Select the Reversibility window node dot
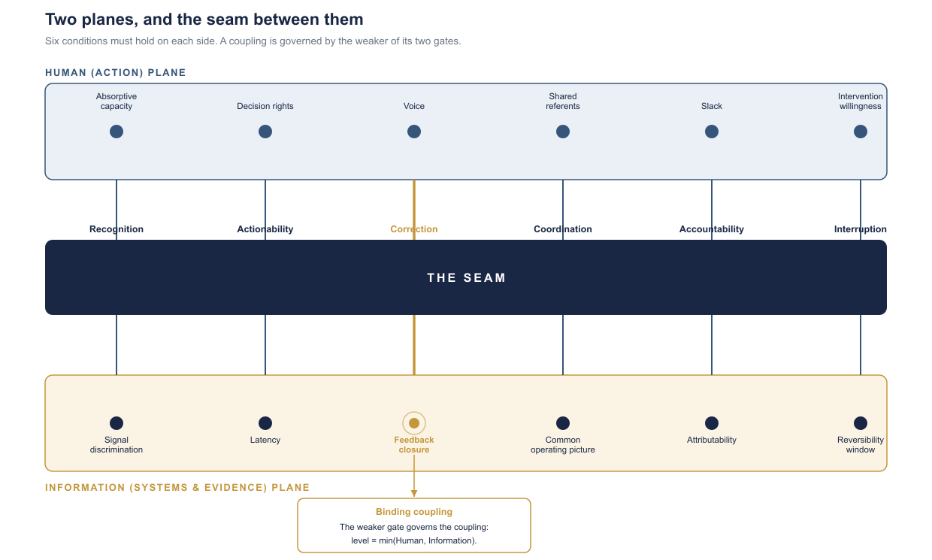Image resolution: width=932 pixels, height=560 pixels. [861, 423]
